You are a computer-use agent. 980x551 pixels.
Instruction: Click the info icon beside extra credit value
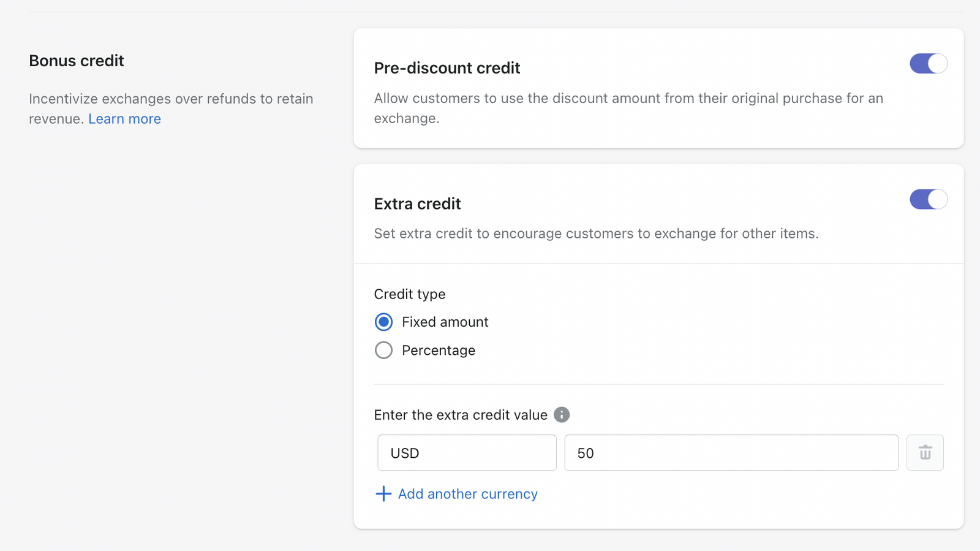click(x=561, y=415)
